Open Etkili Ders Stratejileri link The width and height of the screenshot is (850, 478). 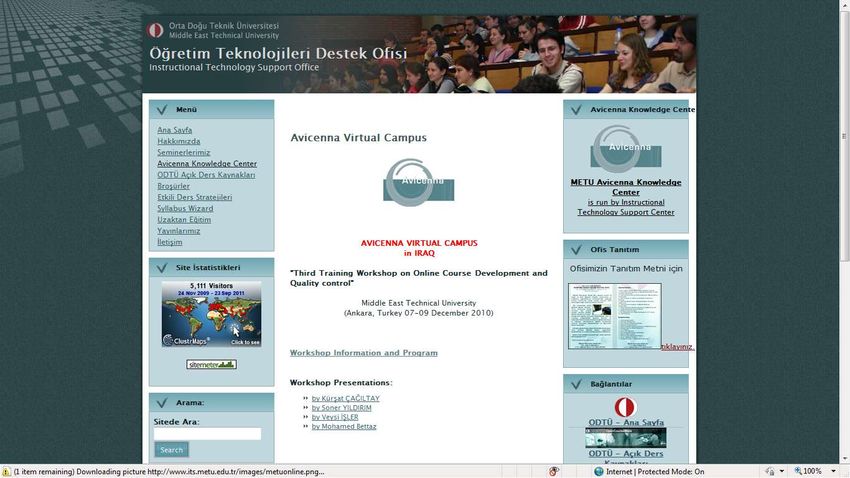pos(195,197)
